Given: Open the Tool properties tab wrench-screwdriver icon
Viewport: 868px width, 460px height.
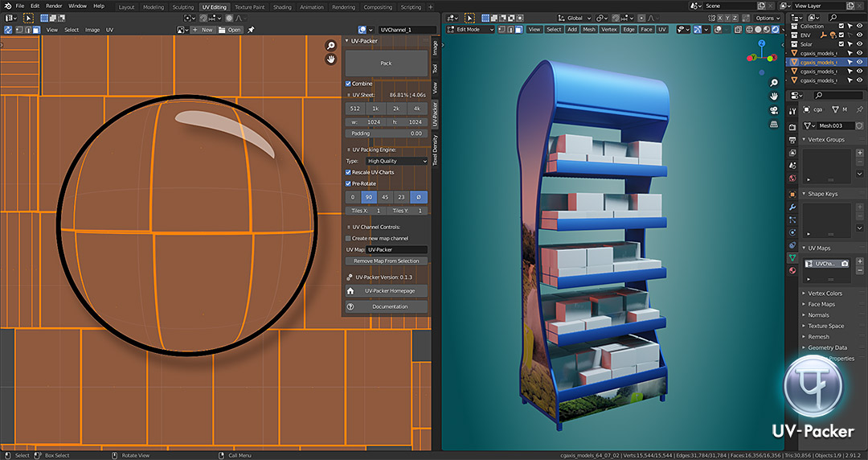Looking at the screenshot, I should [x=792, y=111].
